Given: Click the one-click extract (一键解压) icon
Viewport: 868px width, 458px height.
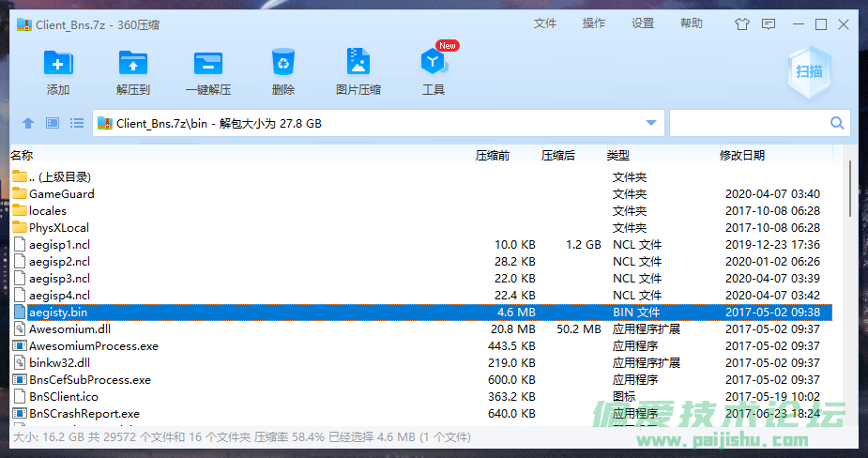Looking at the screenshot, I should [208, 63].
